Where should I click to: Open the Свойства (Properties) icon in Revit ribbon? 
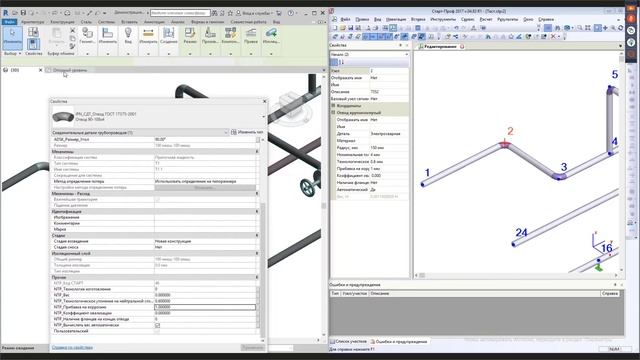[33, 44]
